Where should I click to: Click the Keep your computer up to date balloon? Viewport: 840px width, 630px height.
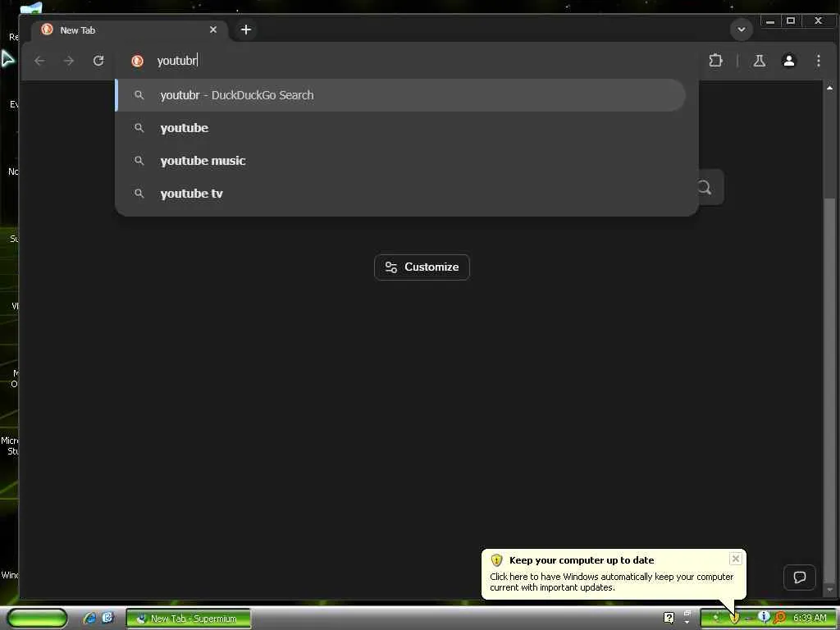(x=614, y=573)
